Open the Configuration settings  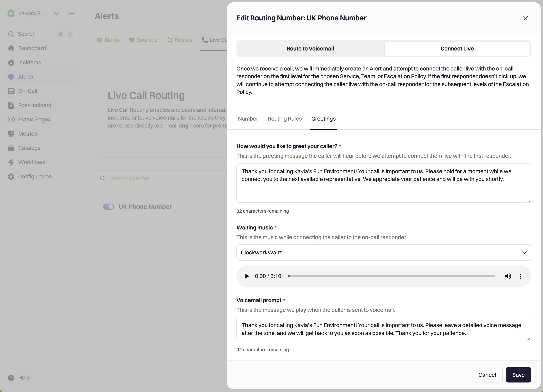tap(35, 176)
